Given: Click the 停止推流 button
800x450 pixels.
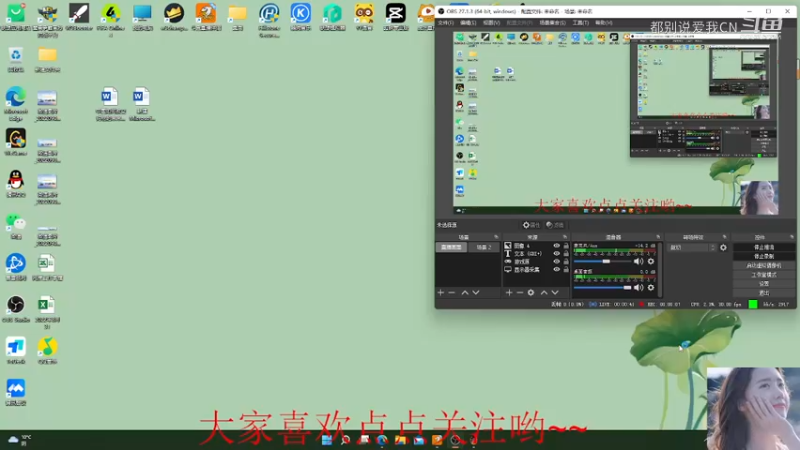Looking at the screenshot, I should click(764, 247).
